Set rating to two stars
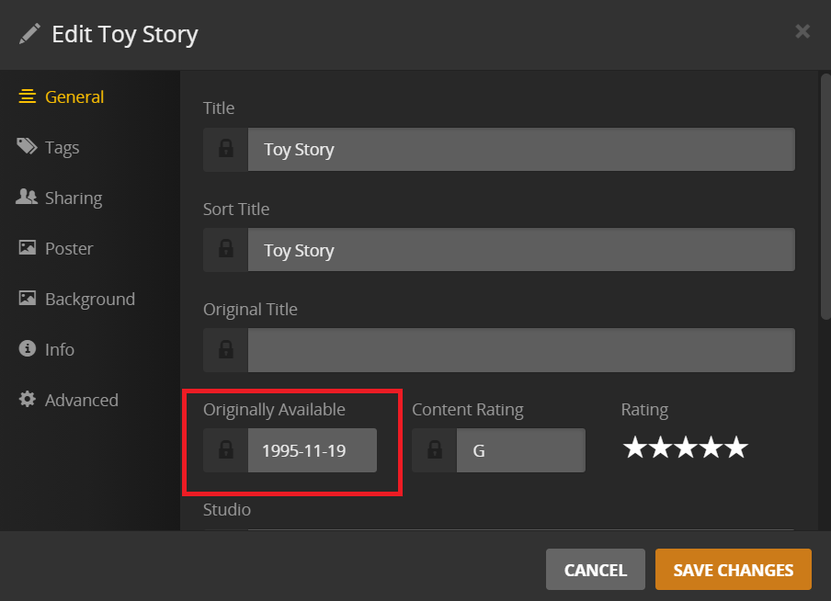The image size is (831, 601). coord(660,447)
